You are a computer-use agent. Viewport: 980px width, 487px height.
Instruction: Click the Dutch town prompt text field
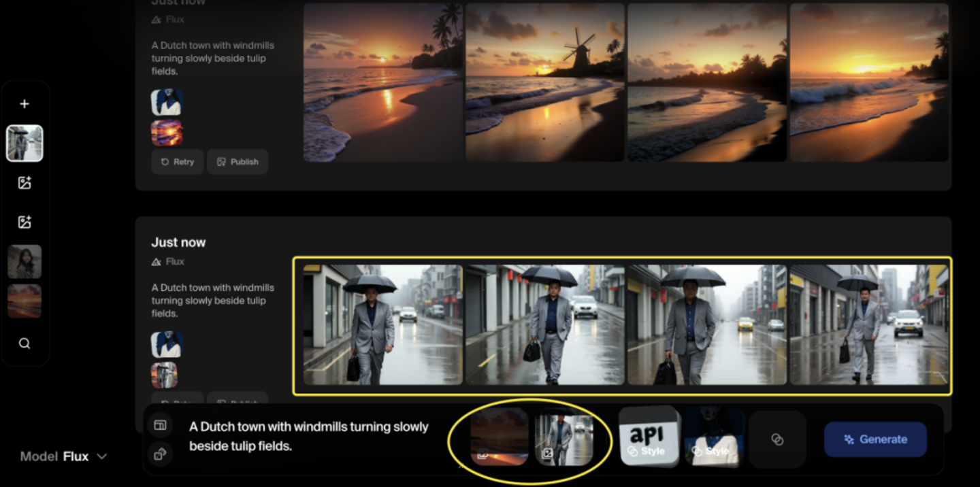[310, 436]
